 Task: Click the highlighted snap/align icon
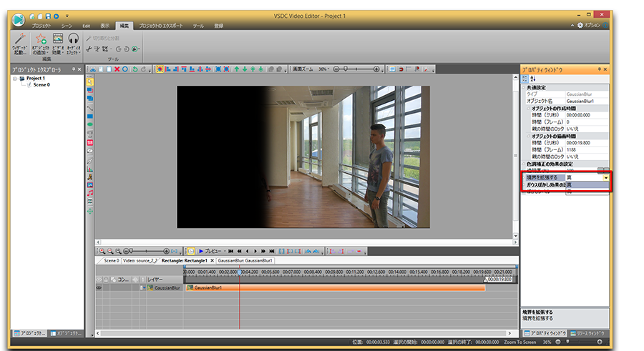[160, 69]
